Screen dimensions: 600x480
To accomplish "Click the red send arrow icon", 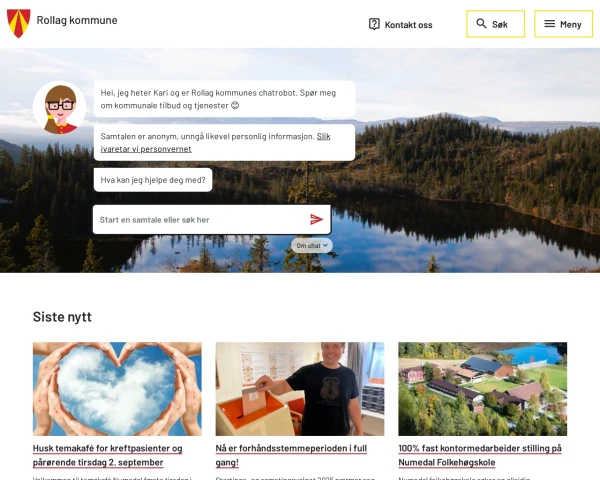I will click(x=316, y=219).
